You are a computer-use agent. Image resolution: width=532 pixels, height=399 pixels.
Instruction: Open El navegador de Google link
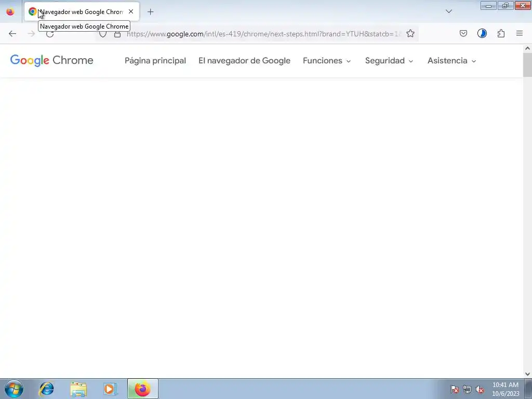click(x=244, y=61)
